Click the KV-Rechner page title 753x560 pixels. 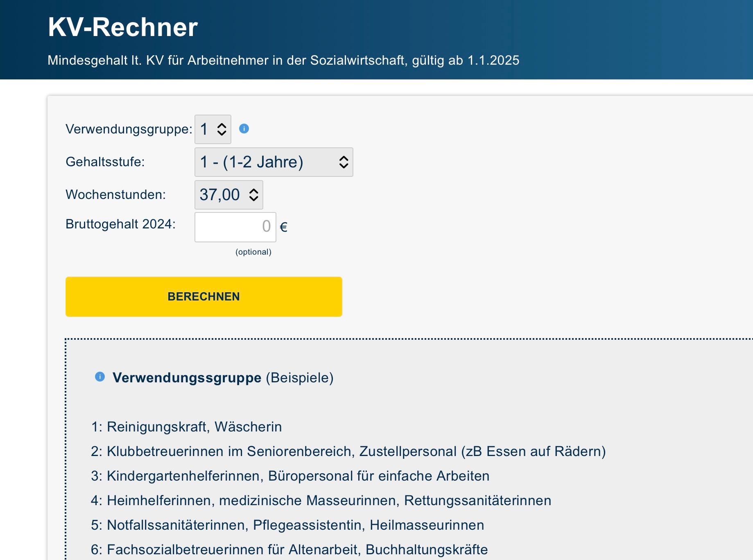tap(123, 27)
